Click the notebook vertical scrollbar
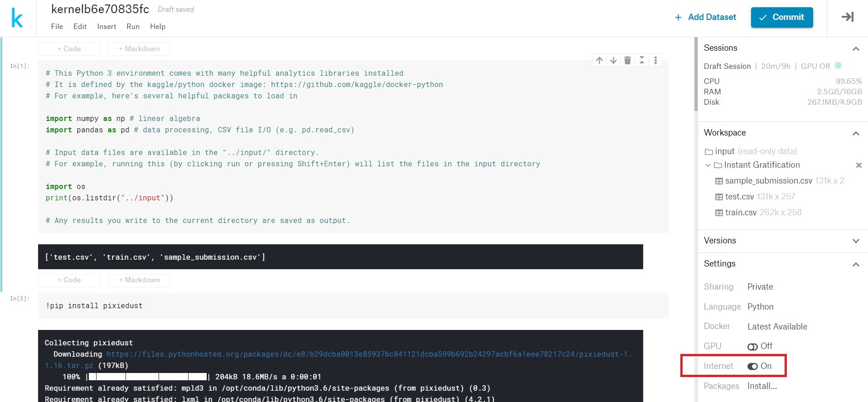Viewport: 868px width, 402px height. coord(696,75)
